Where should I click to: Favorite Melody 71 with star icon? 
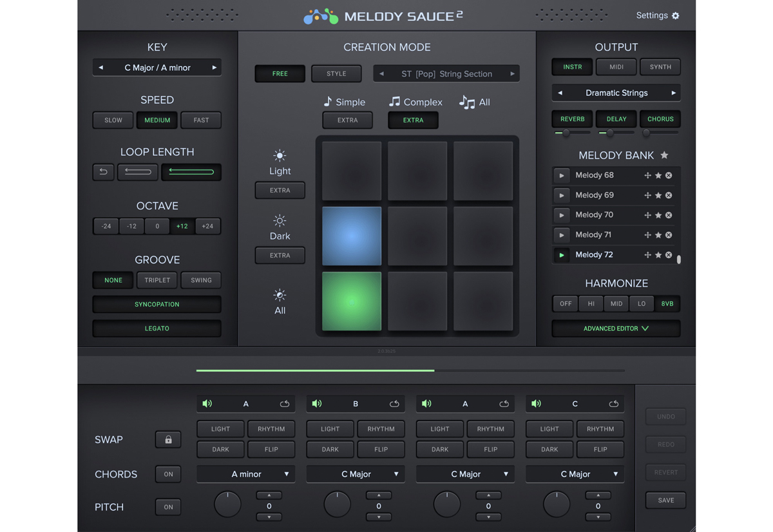tap(658, 235)
